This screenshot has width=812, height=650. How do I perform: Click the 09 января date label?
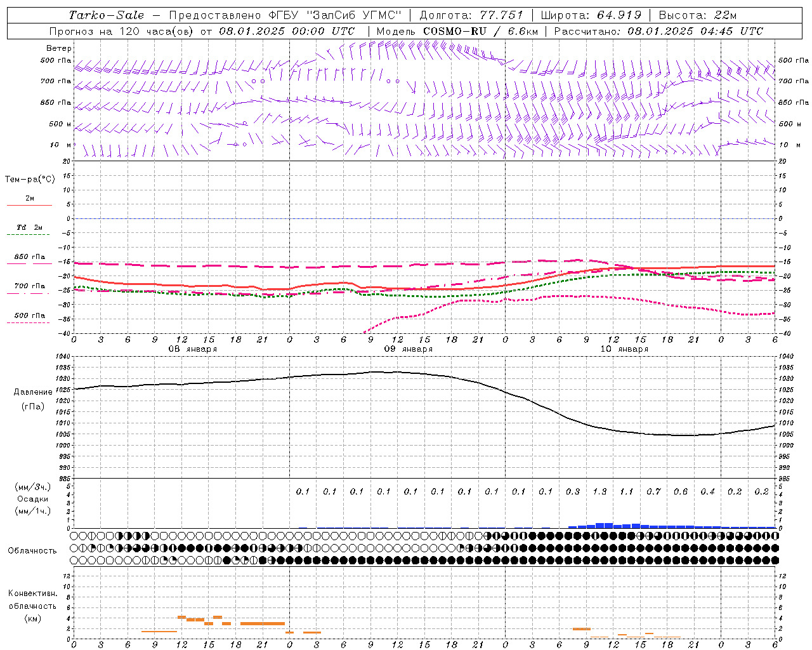click(409, 349)
